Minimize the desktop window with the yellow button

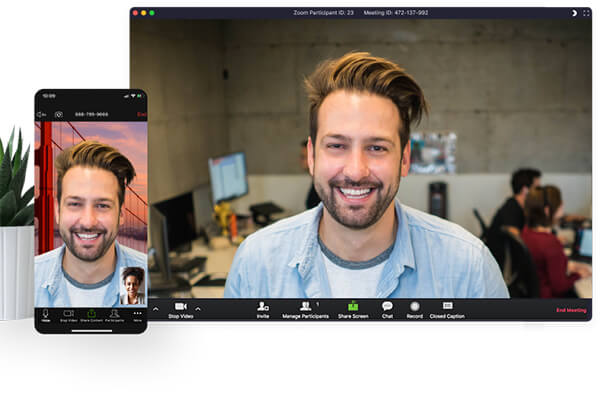[143, 13]
